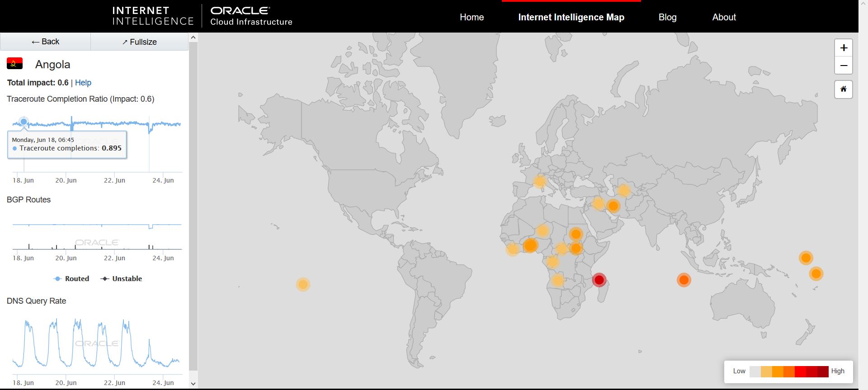Screen dimensions: 868x390
Task: Click the lone marker in the Pacific Ocean
Action: pyautogui.click(x=303, y=284)
